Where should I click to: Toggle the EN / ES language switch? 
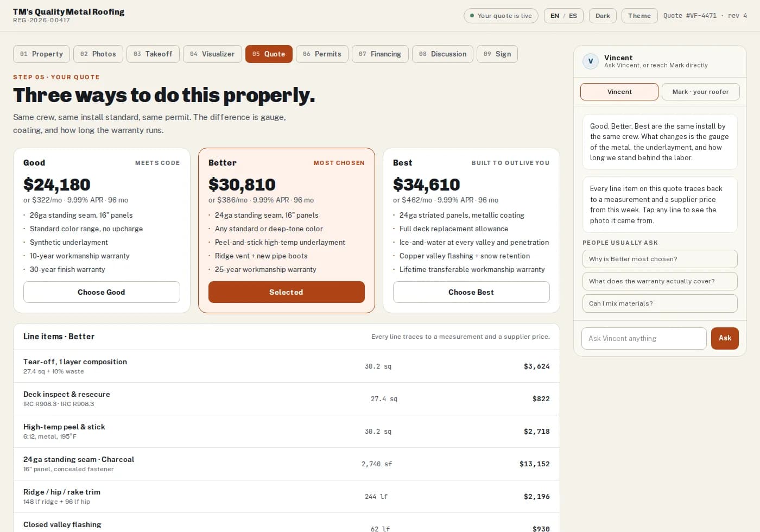(563, 16)
